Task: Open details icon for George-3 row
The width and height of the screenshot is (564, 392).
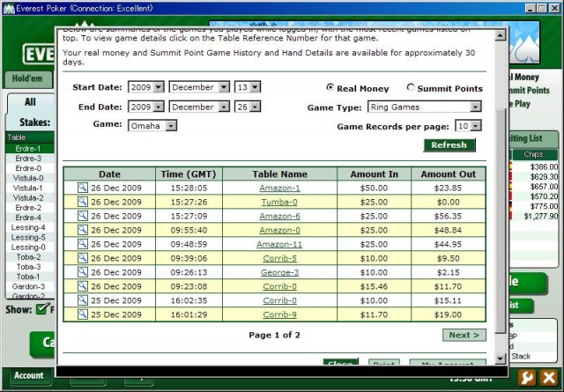Action: pyautogui.click(x=83, y=272)
